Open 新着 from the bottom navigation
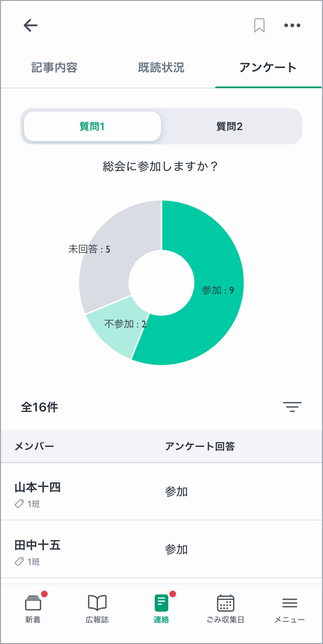323x644 pixels. pos(33,608)
